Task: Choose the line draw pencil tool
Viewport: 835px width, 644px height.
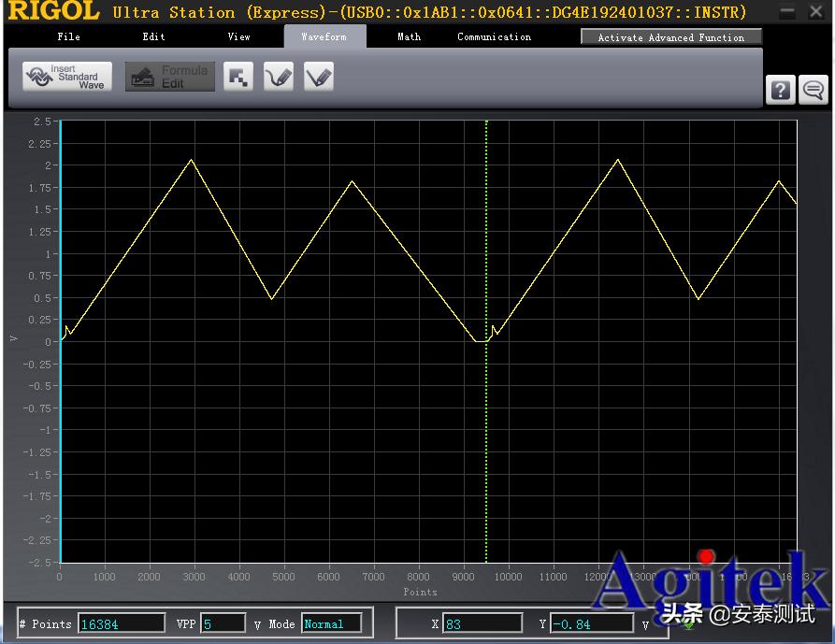Action: tap(318, 77)
